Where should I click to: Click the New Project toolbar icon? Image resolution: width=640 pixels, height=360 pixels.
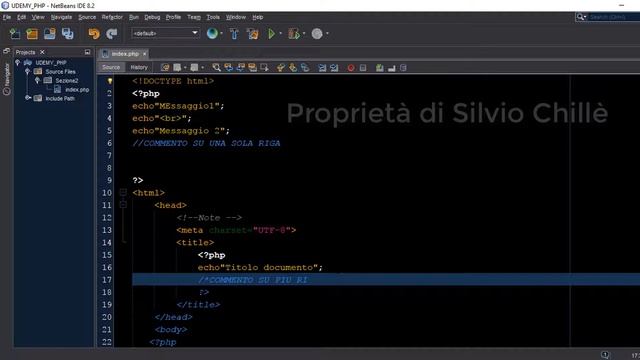(32, 33)
